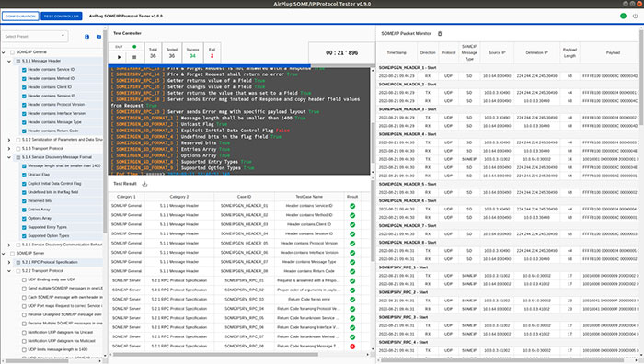Click the result icon for SOMEIPSRV_RPC_04

tap(352, 309)
